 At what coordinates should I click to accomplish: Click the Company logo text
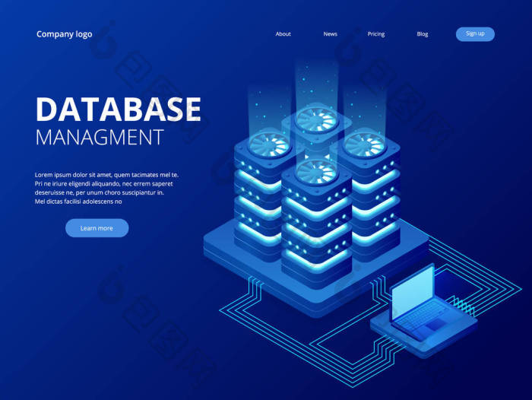(x=64, y=34)
